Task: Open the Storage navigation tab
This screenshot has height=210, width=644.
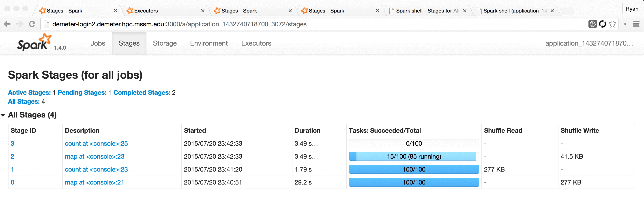Action: click(165, 43)
